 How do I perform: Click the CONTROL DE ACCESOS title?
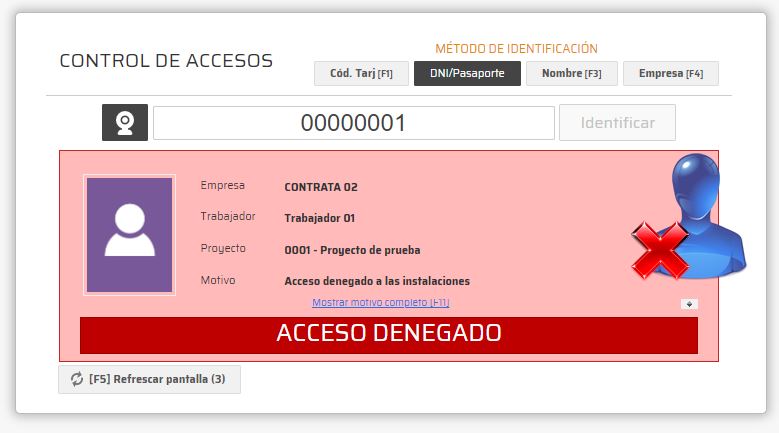coord(166,61)
